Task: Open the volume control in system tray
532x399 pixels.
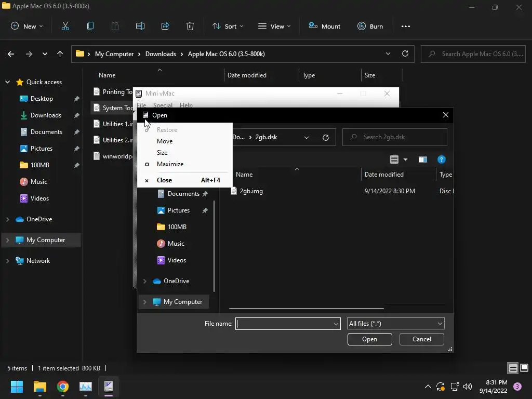Action: point(468,387)
